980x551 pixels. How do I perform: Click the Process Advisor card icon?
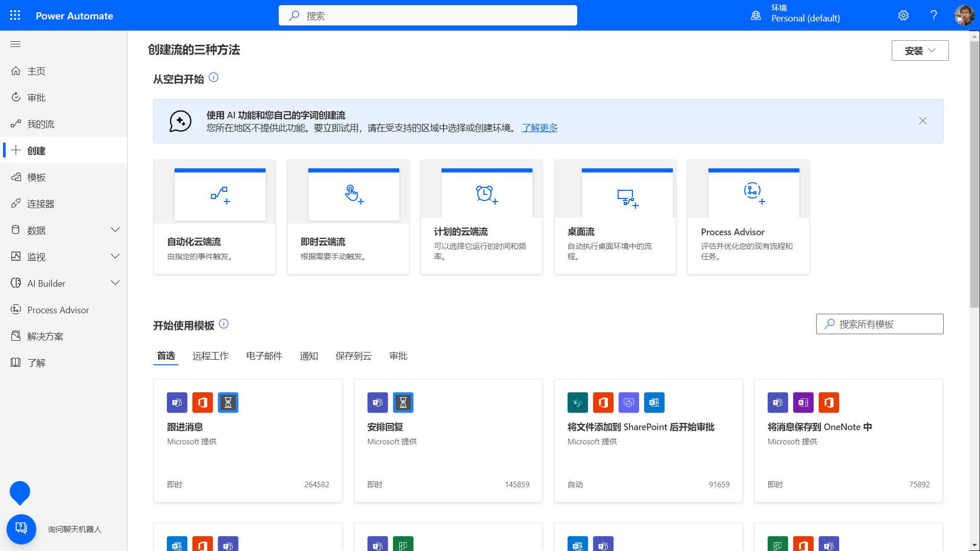(754, 193)
